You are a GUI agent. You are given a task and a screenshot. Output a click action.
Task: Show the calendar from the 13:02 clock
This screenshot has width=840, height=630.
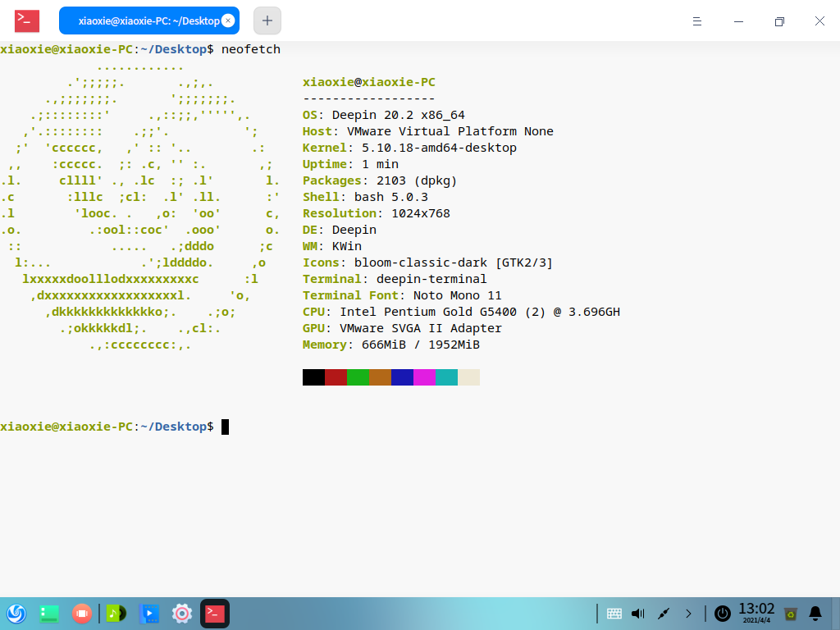[756, 612]
